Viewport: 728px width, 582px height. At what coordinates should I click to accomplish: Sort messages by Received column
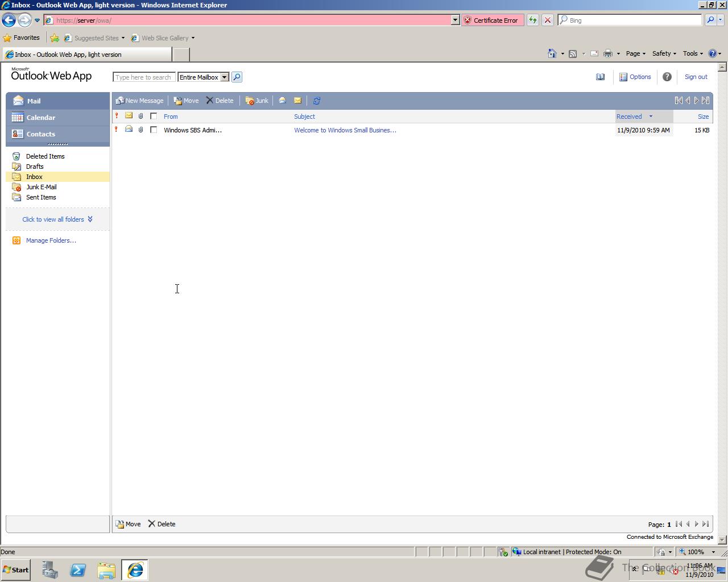click(629, 117)
